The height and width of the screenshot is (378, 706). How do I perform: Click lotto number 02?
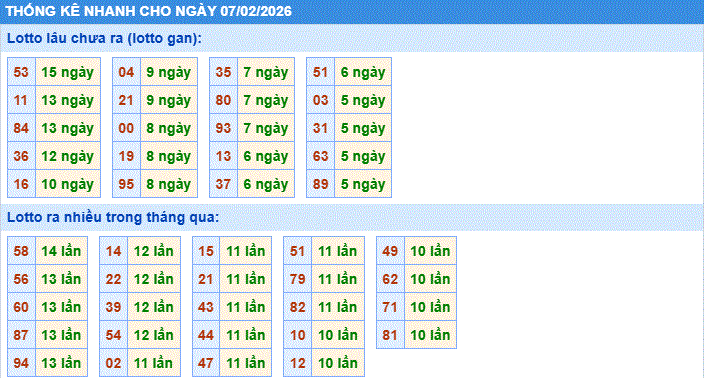(x=113, y=363)
